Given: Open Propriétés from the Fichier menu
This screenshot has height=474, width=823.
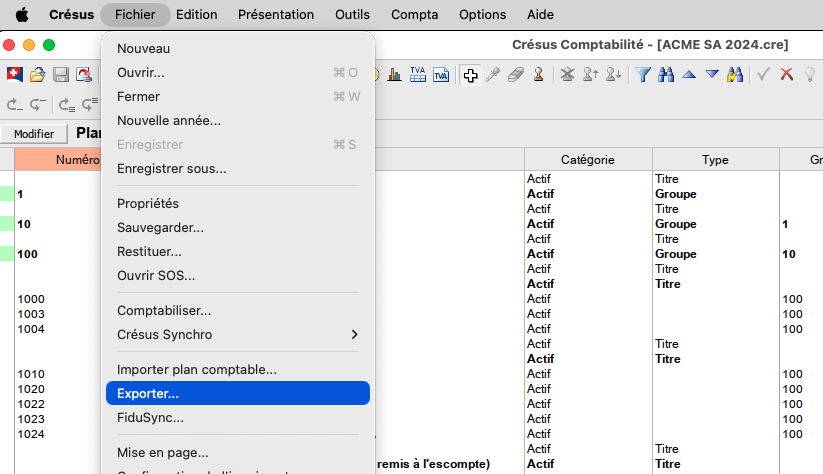Looking at the screenshot, I should point(238,204).
